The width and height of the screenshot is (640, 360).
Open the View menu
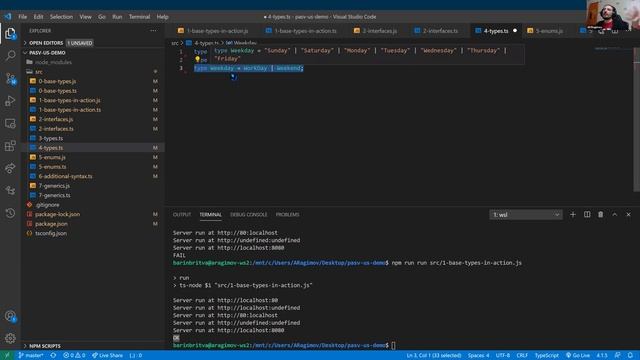(85, 17)
